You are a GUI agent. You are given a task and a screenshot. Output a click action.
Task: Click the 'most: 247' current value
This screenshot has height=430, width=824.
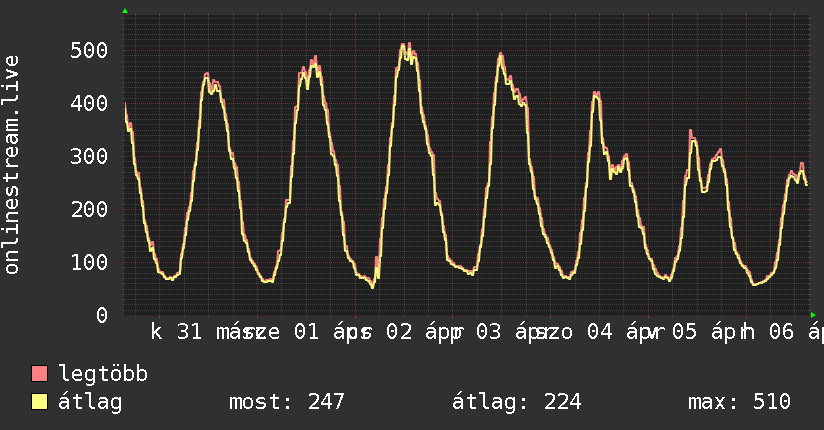point(286,402)
